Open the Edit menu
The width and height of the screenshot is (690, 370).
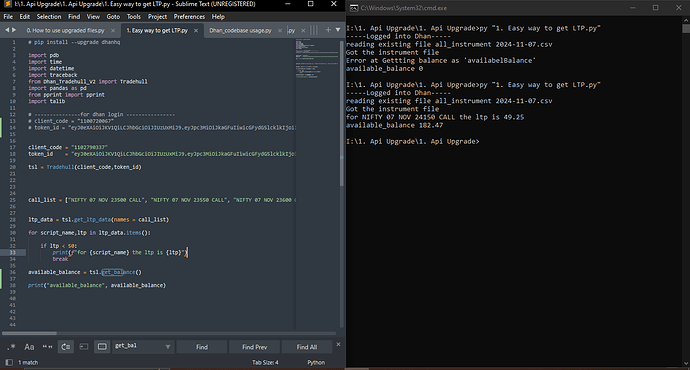[25, 17]
